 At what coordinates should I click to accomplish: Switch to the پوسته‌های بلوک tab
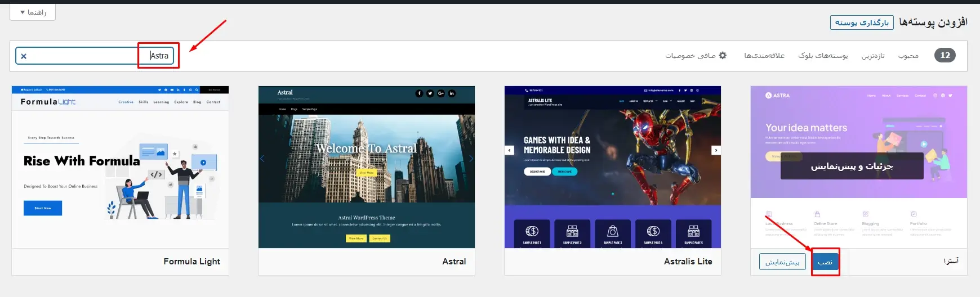(823, 55)
